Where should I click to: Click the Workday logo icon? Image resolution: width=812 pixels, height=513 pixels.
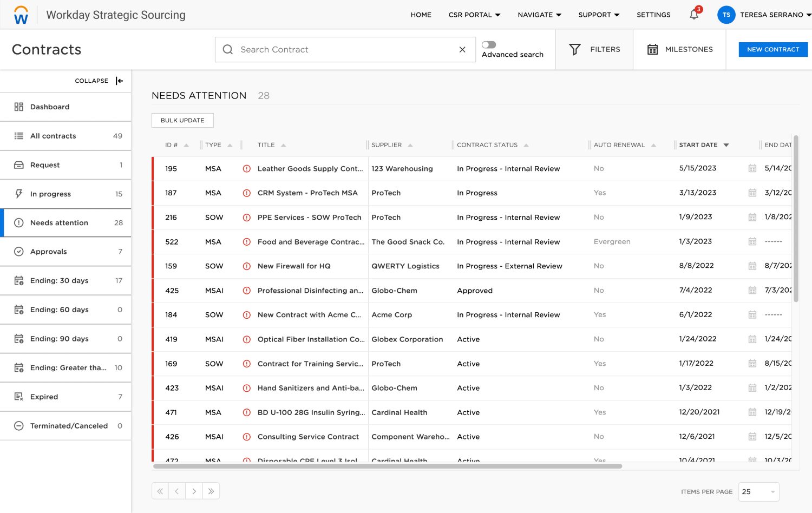[21, 15]
